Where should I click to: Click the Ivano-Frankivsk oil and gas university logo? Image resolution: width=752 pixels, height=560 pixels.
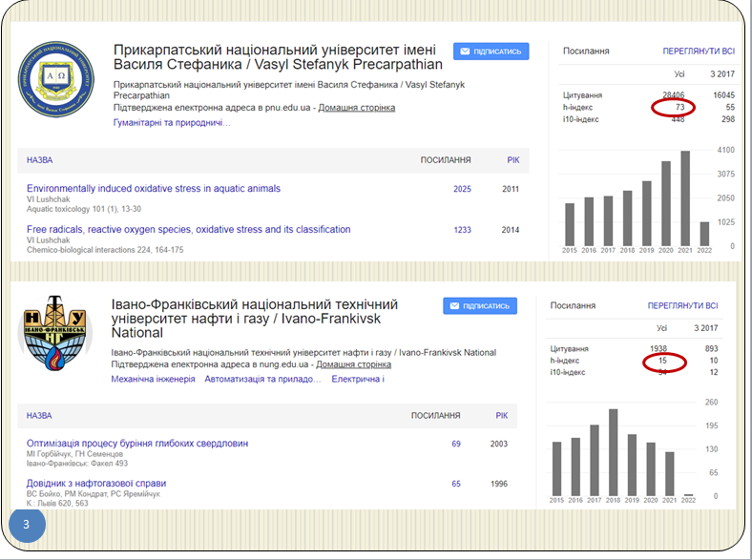(x=54, y=334)
